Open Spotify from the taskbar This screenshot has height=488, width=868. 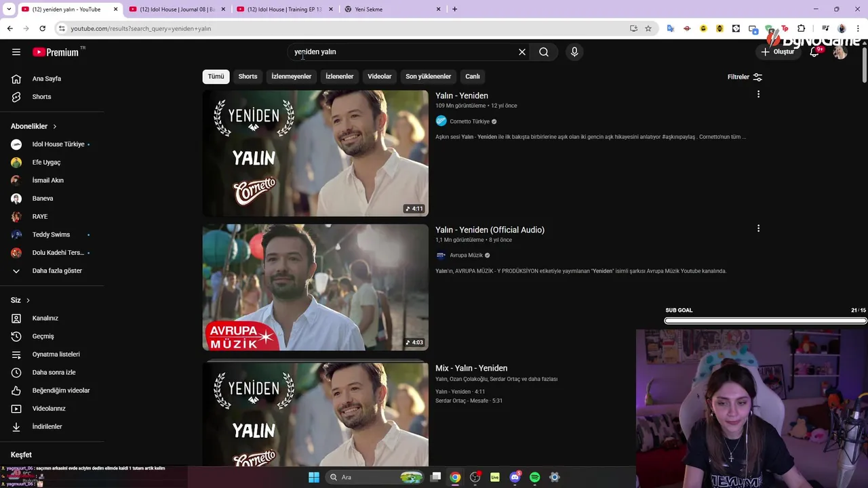point(534,477)
